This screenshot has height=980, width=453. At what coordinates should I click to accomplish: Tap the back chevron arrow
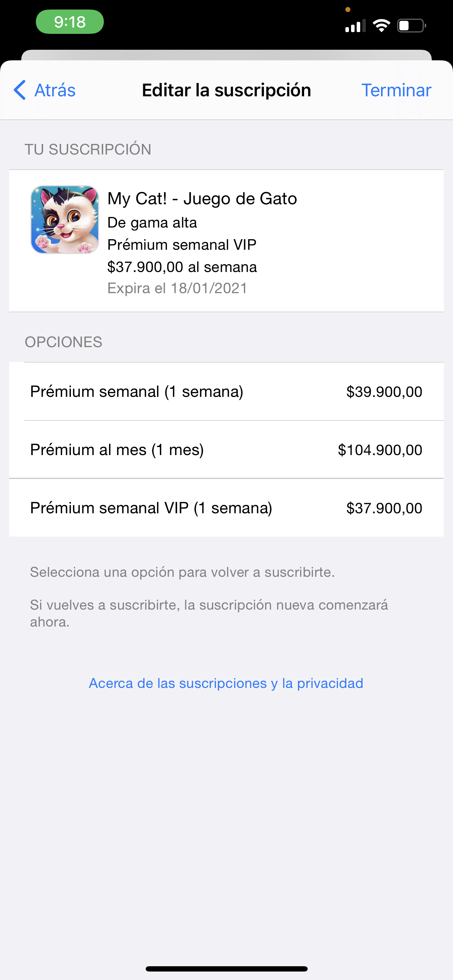click(20, 90)
